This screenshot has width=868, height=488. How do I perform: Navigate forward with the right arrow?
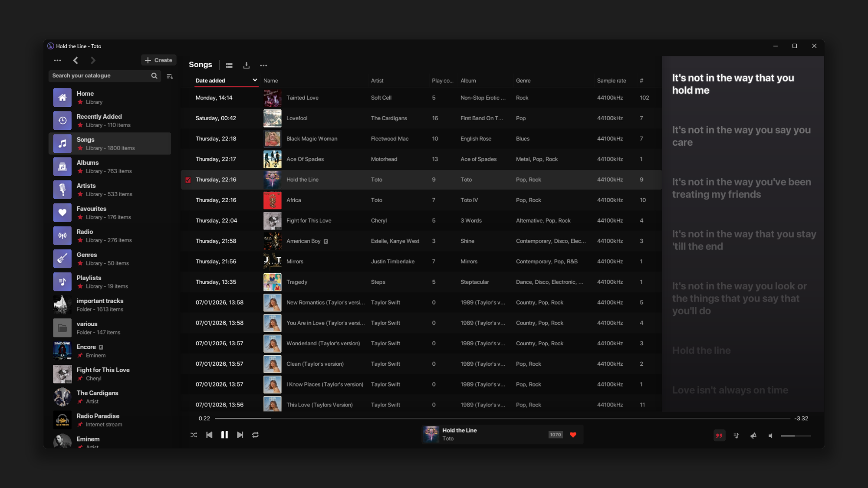coord(93,60)
